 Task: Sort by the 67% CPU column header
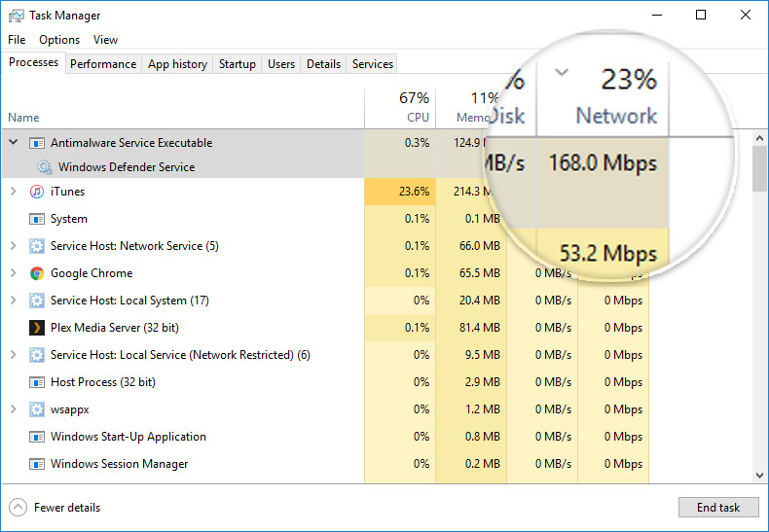[x=400, y=109]
